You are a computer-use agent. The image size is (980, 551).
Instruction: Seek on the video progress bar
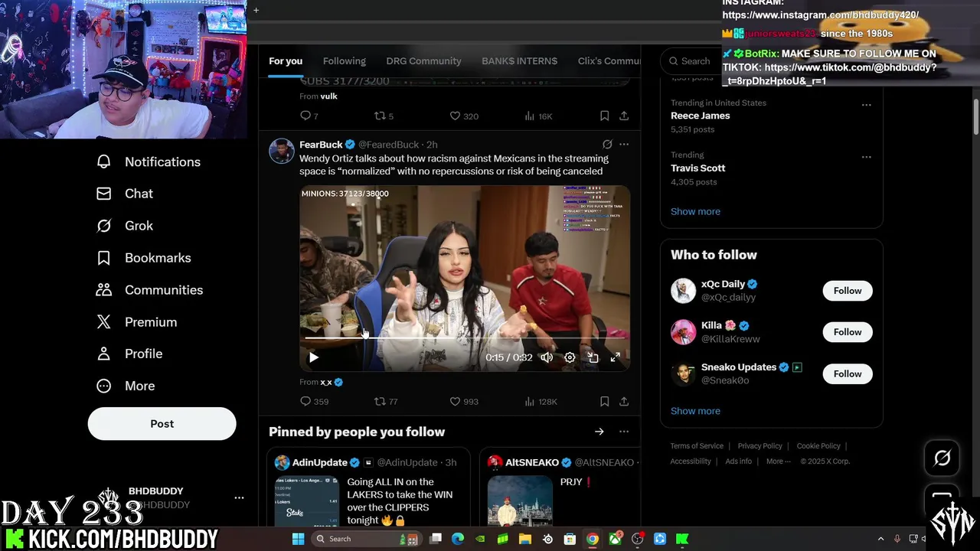pyautogui.click(x=465, y=337)
